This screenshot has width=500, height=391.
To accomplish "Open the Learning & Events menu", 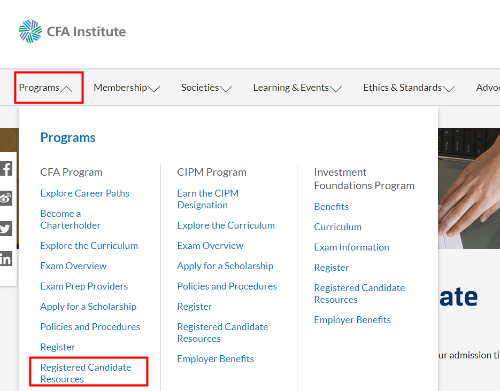I will pos(297,88).
